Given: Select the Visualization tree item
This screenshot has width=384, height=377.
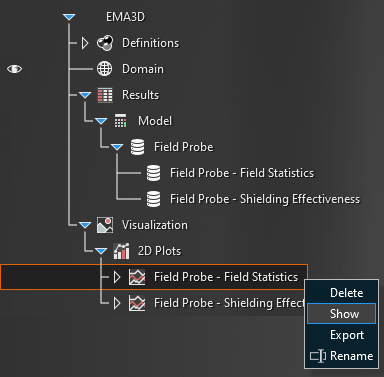Looking at the screenshot, I should click(x=155, y=225).
